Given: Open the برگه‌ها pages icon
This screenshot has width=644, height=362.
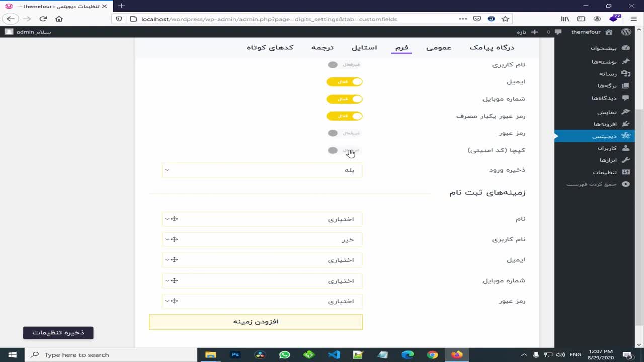Looking at the screenshot, I should (626, 86).
